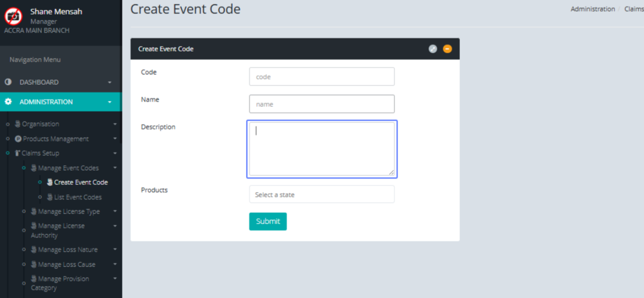Expand the Manage Loss Nature submenu arrow
The width and height of the screenshot is (644, 298).
tap(115, 250)
